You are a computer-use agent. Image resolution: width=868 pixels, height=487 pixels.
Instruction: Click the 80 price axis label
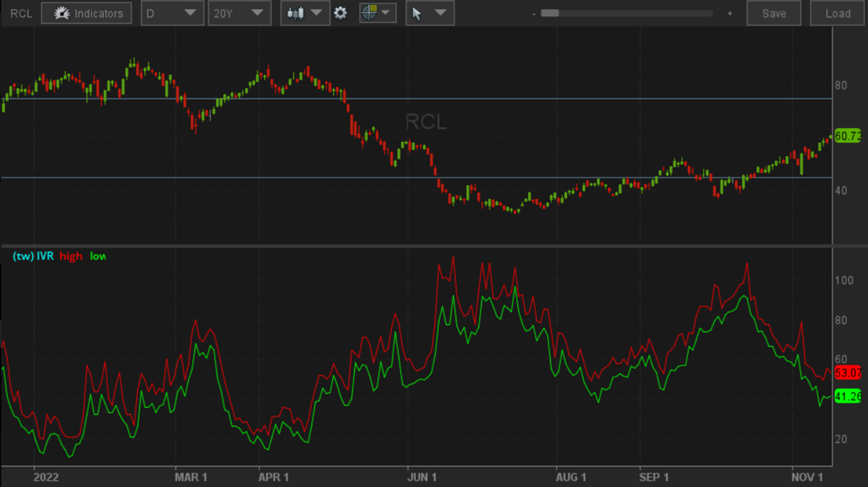tap(842, 86)
